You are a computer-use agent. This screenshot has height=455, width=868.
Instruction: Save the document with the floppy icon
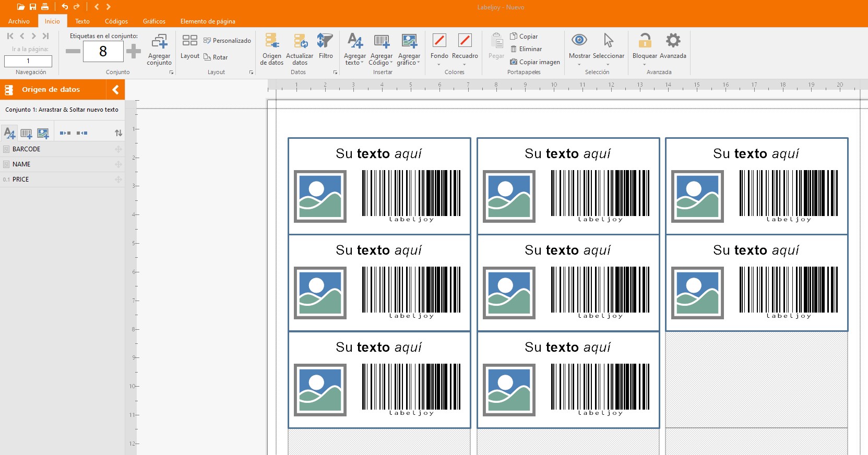33,7
